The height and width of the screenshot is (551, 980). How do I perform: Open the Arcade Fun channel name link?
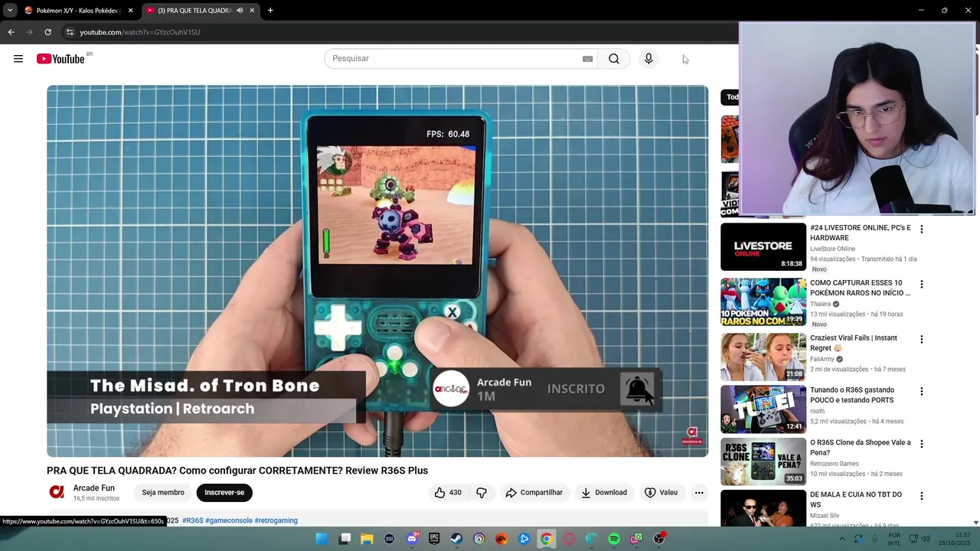pos(94,488)
